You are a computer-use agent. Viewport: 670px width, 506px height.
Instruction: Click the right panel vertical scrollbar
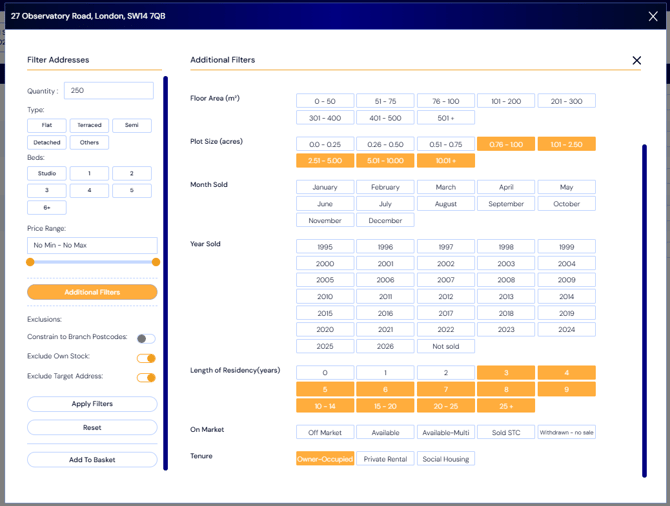coord(644,311)
